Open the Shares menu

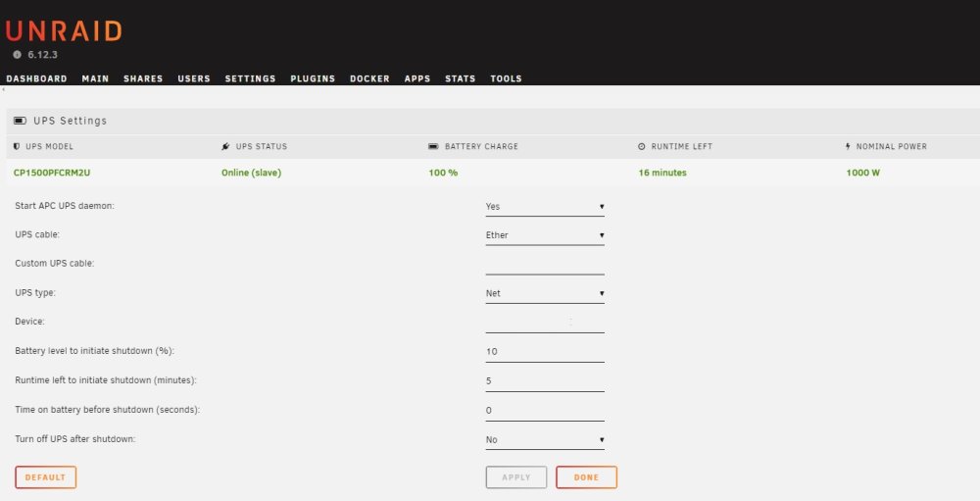pos(143,78)
